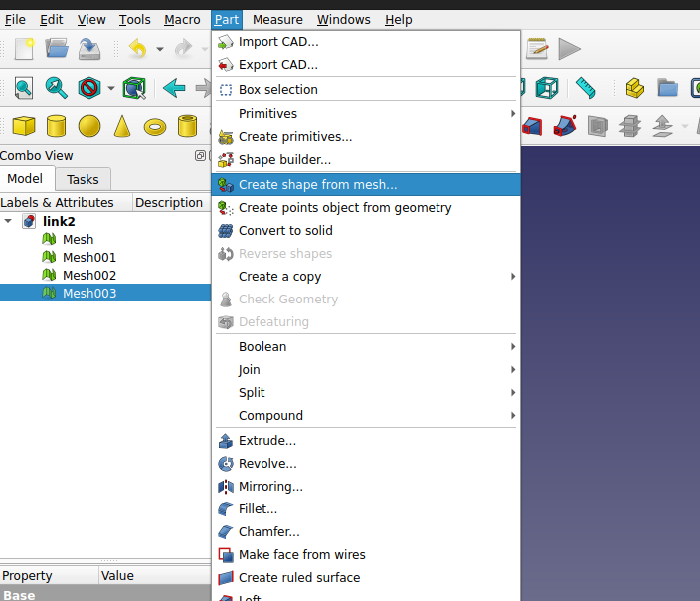Click the yellow cone primitive icon
The height and width of the screenshot is (601, 700).
click(122, 126)
